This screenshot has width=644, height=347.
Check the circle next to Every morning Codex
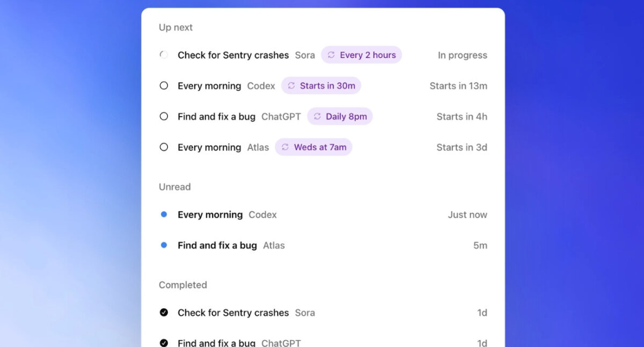164,85
